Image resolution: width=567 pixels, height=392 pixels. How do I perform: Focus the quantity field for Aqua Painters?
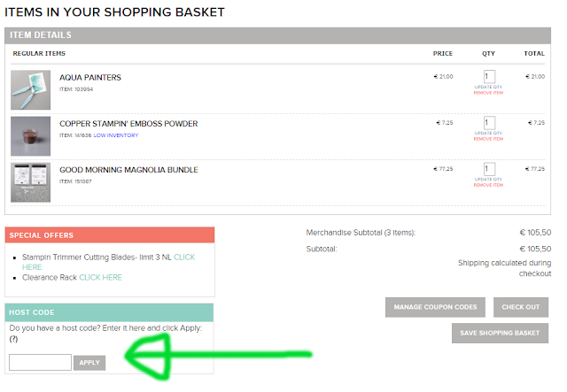click(489, 77)
